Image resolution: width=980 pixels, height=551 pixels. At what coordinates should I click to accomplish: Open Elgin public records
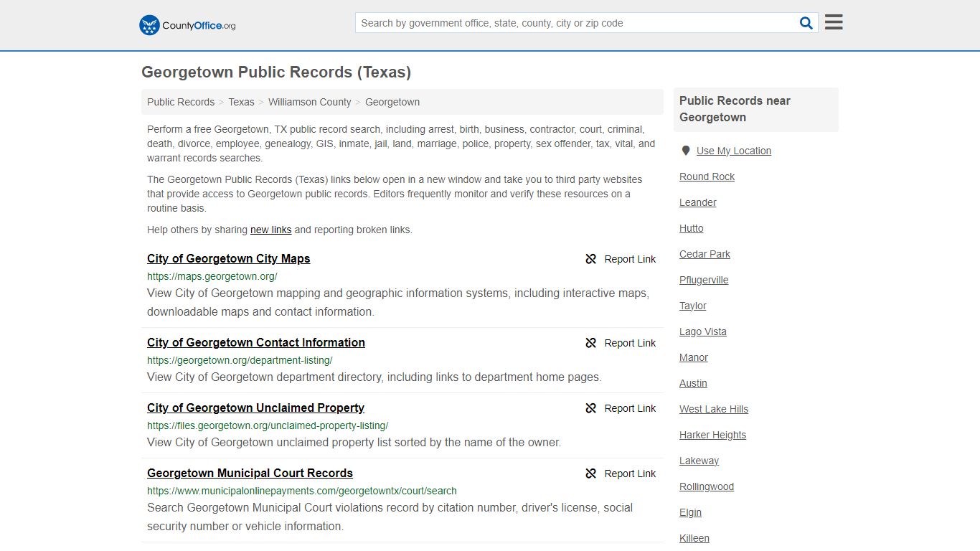tap(691, 512)
